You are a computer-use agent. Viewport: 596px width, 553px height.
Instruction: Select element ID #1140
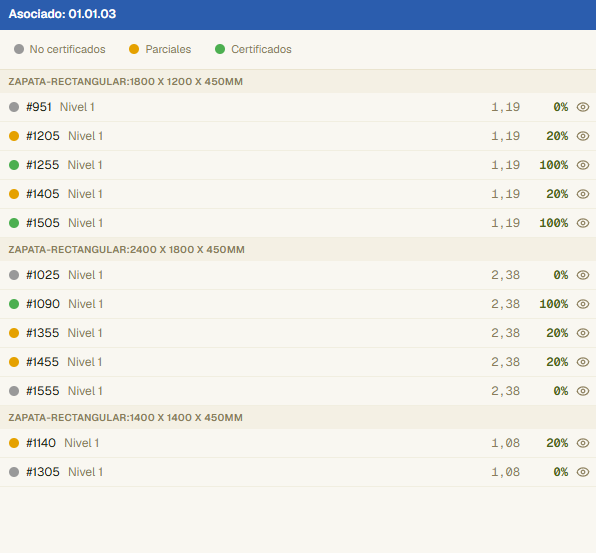pyautogui.click(x=41, y=443)
